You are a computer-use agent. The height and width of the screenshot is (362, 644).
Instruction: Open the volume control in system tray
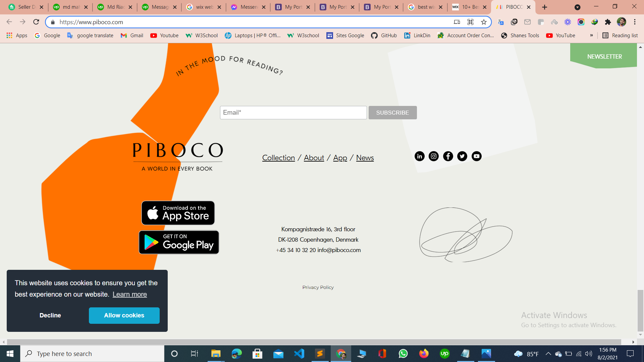pyautogui.click(x=589, y=354)
